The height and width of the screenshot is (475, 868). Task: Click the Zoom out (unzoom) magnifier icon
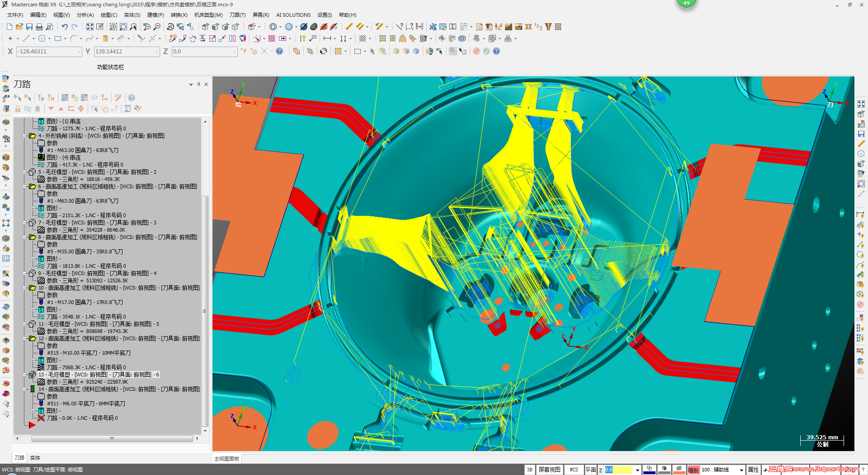click(x=157, y=27)
